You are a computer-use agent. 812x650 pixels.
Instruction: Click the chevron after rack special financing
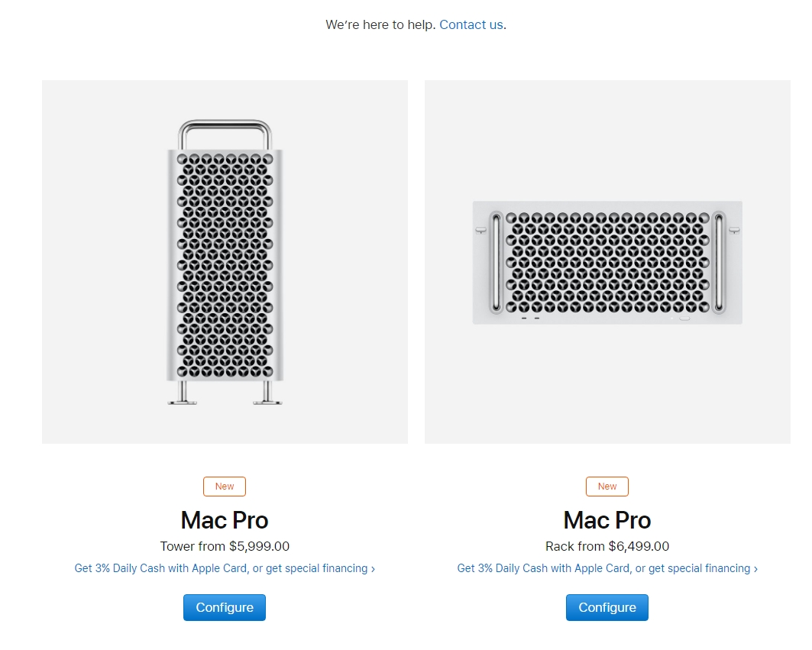coord(755,569)
